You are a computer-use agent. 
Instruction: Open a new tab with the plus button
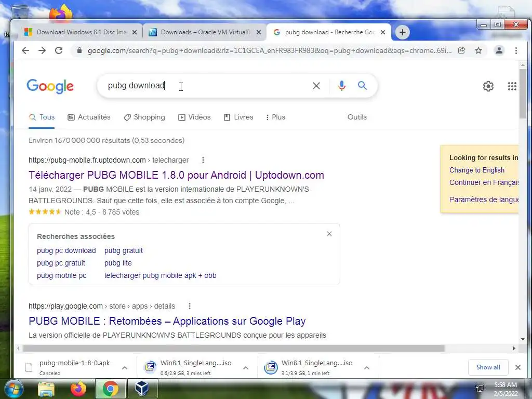point(403,32)
